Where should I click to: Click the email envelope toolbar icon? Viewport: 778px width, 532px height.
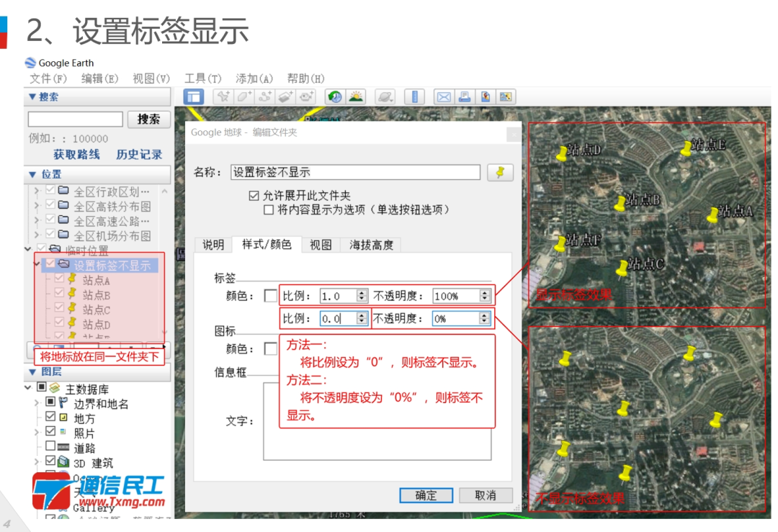[x=444, y=96]
